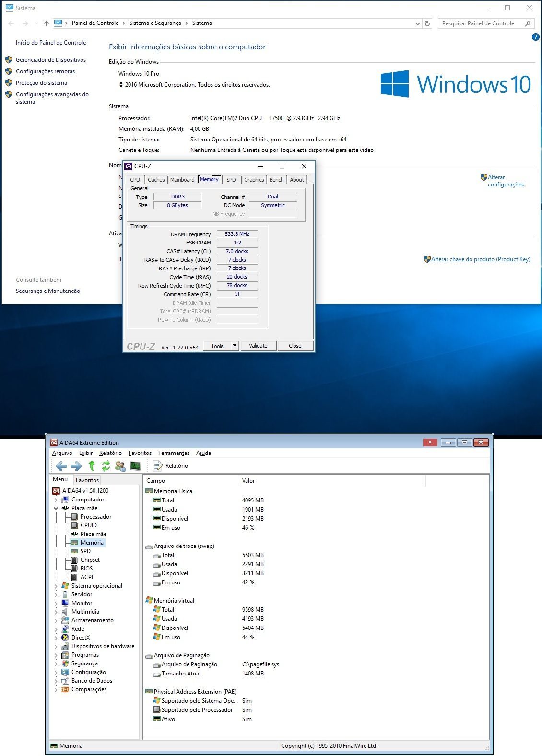Click the DRAM Frequency value 533.8 MHz
Viewport: 542px width, 756px height.
click(237, 234)
